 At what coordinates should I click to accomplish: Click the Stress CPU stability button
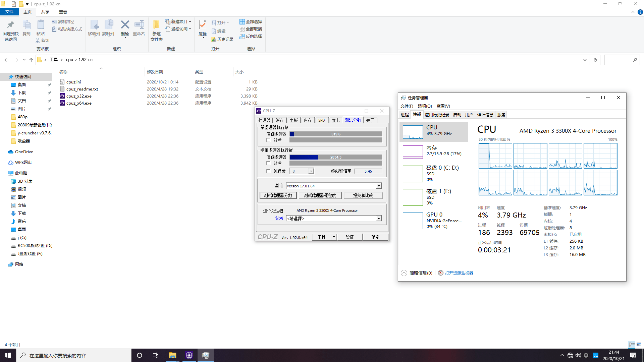point(320,195)
